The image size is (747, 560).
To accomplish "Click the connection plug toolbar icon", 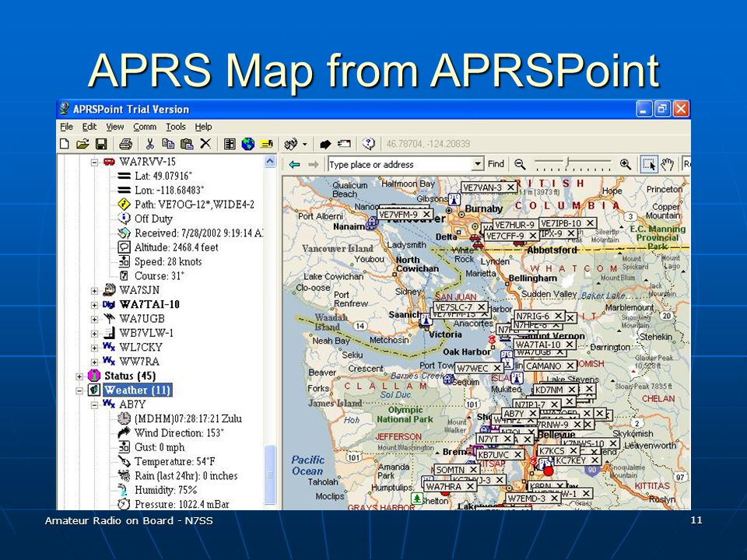I will coord(290,144).
